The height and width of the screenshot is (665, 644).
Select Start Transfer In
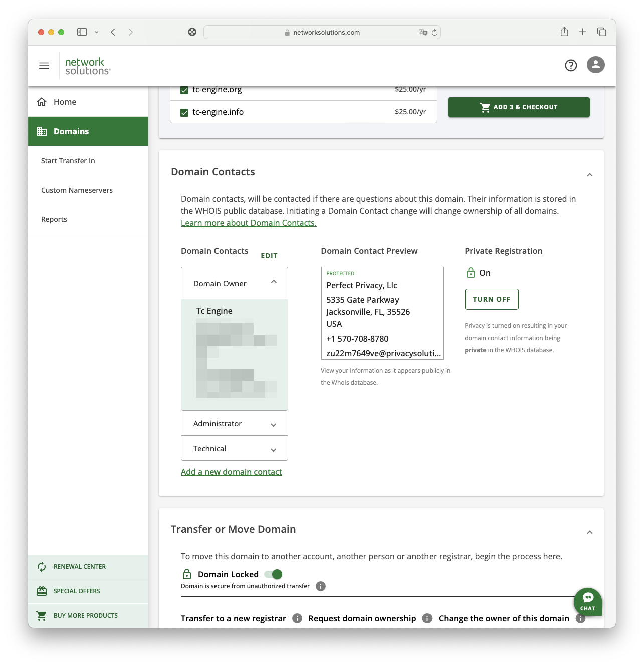coord(68,161)
